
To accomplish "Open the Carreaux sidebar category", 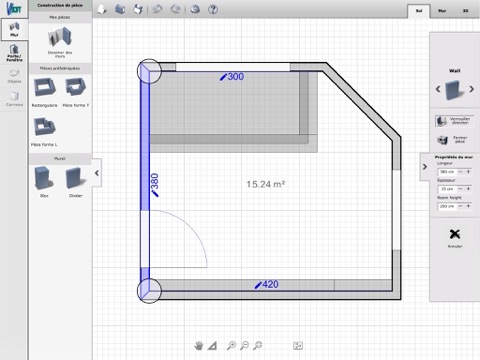I will click(14, 99).
